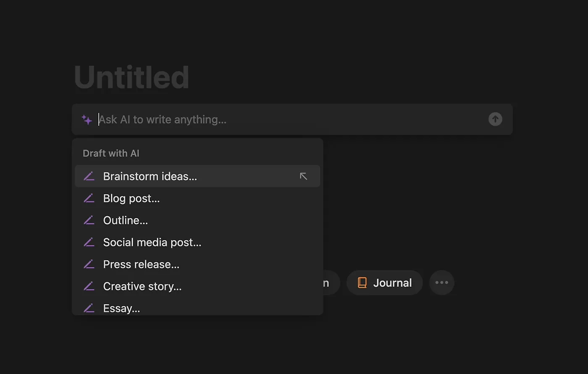Focus the Ask AI to write anything field
Image resolution: width=588 pixels, height=374 pixels.
[290, 120]
